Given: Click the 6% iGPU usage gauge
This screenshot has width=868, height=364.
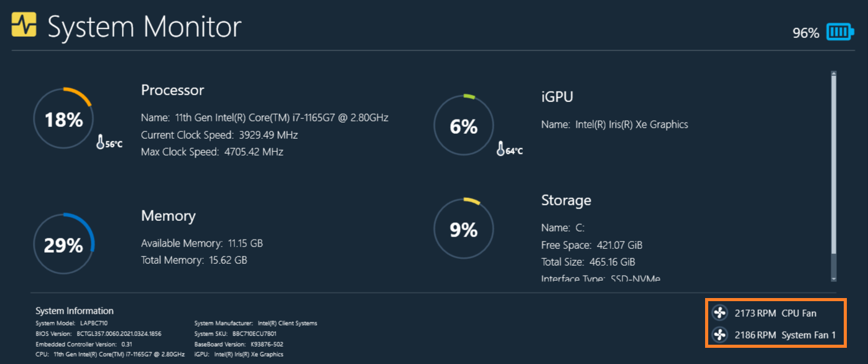Looking at the screenshot, I should click(x=463, y=126).
